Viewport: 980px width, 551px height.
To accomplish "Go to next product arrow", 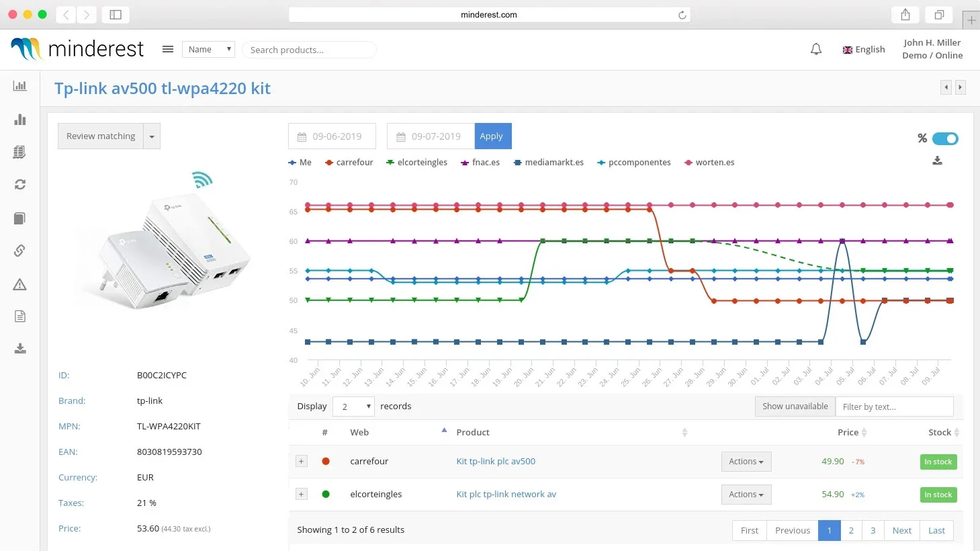I will pyautogui.click(x=961, y=87).
